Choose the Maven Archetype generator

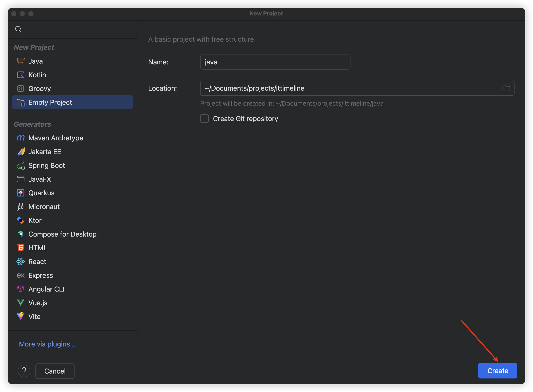pyautogui.click(x=56, y=138)
